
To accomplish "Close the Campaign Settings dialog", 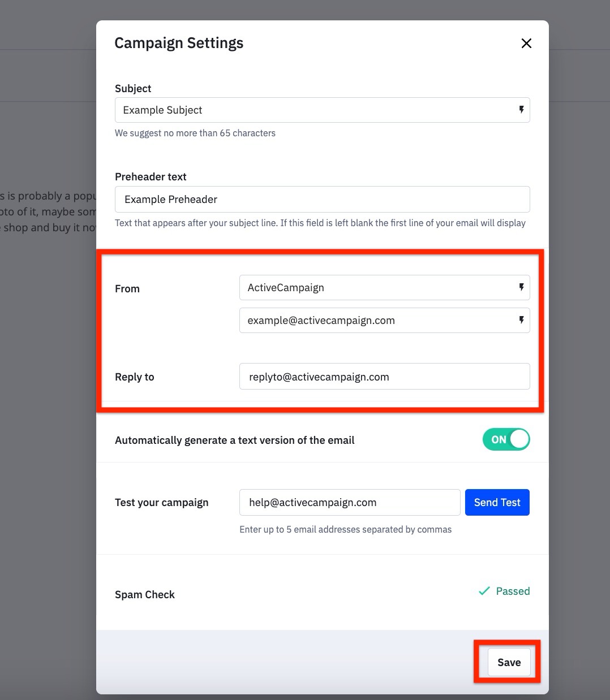I will pyautogui.click(x=526, y=44).
